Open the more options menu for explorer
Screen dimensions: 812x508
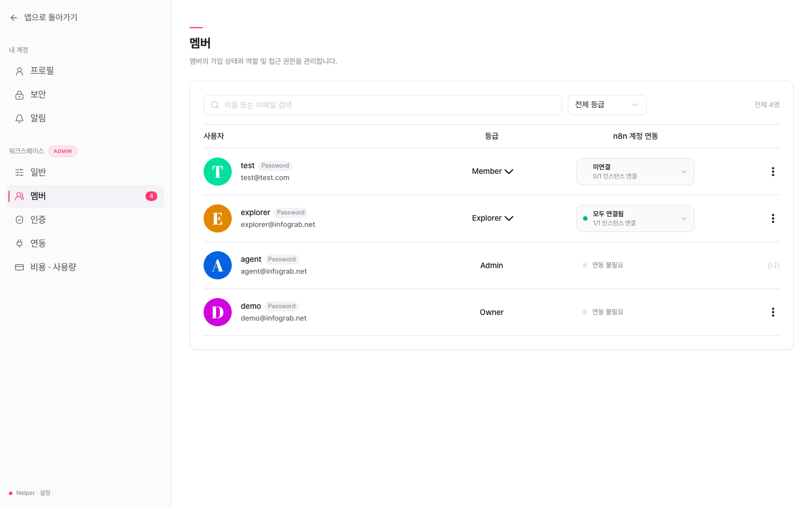pyautogui.click(x=773, y=218)
